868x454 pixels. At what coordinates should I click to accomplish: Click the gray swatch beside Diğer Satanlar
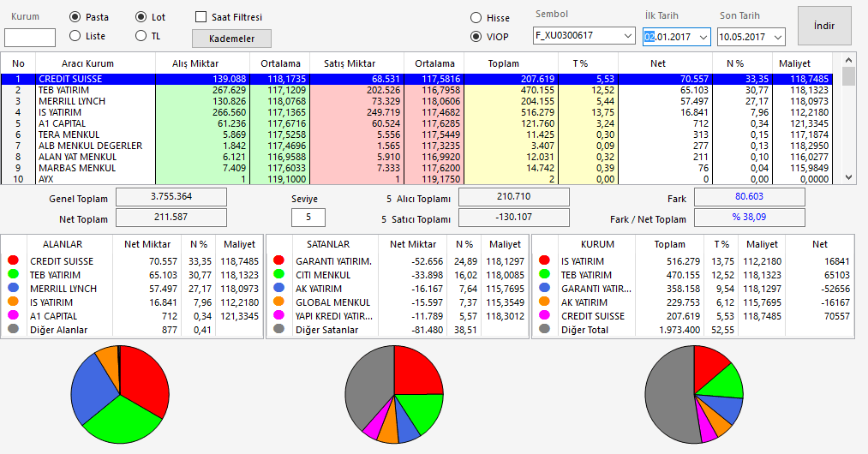point(278,329)
